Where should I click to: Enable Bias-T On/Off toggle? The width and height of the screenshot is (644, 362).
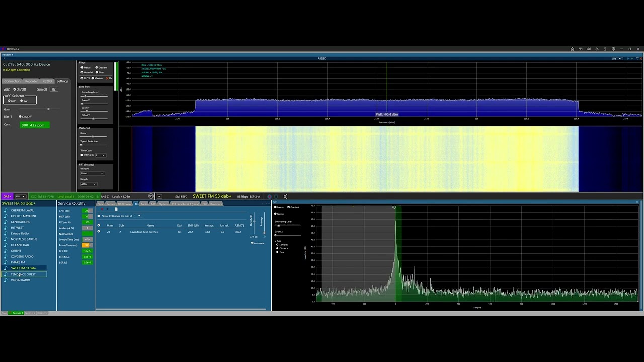coord(21,117)
